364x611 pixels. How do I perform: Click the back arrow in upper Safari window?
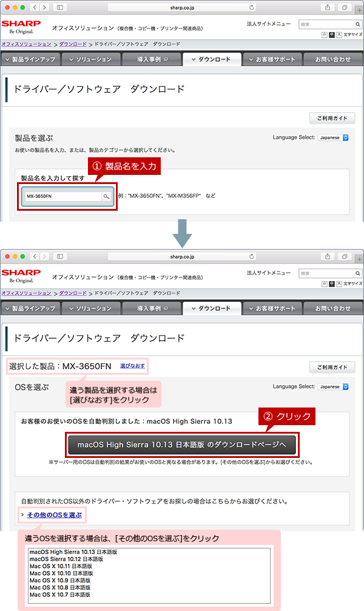(x=35, y=7)
